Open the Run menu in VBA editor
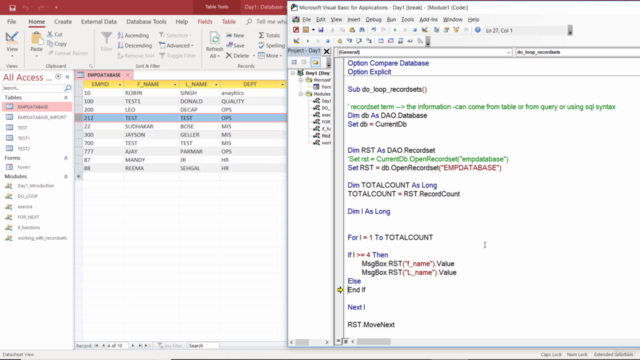This screenshot has height=360, width=640. (391, 20)
